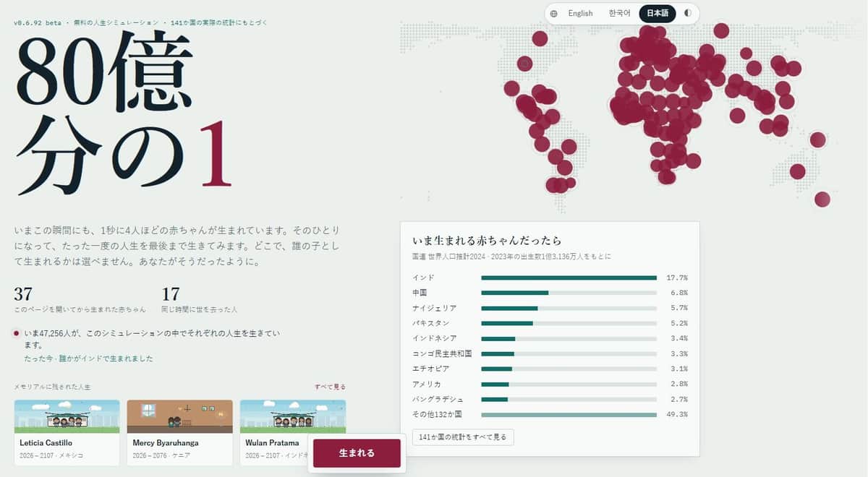The image size is (868, 477).
Task: Click the red live-status dot icon
Action: tap(16, 333)
